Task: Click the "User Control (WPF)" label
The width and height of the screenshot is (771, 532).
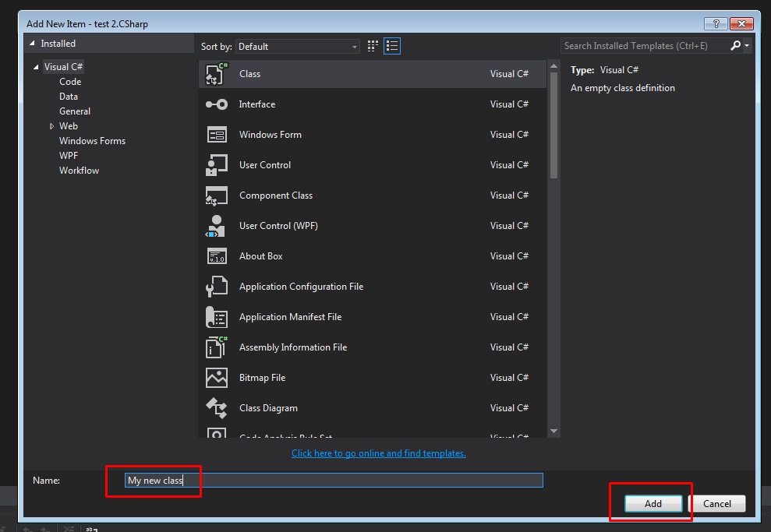Action: 278,226
